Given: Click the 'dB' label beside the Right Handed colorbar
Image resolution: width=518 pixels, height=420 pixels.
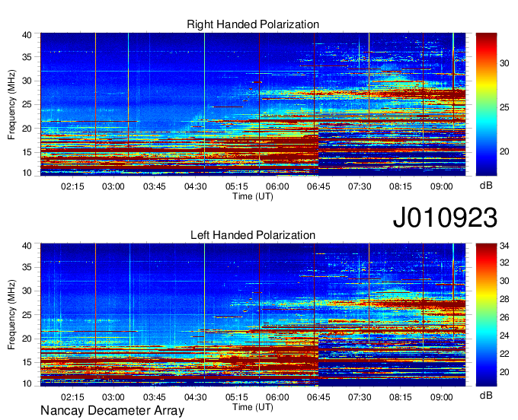Looking at the screenshot, I should click(x=486, y=186).
